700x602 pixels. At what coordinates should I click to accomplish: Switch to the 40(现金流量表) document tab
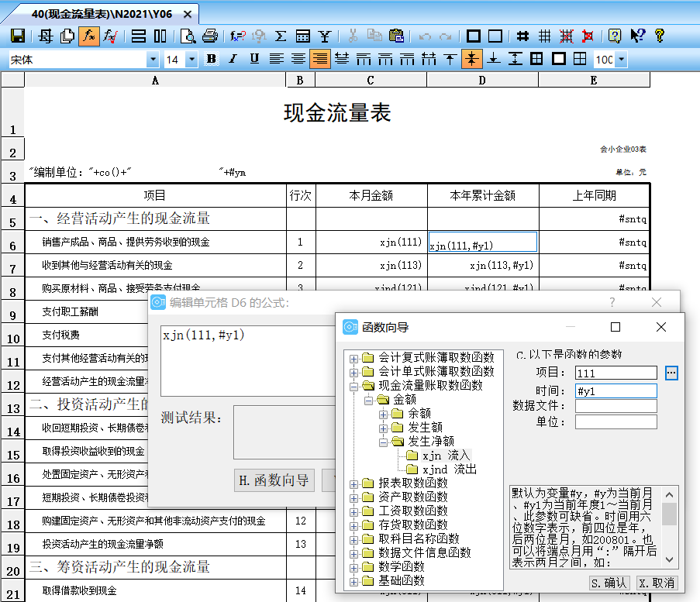tap(101, 14)
